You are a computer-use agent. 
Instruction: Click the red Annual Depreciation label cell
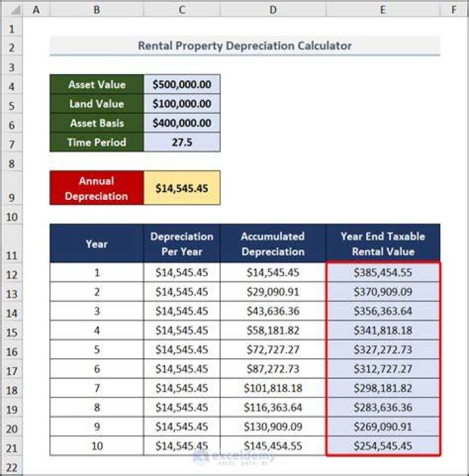[96, 188]
